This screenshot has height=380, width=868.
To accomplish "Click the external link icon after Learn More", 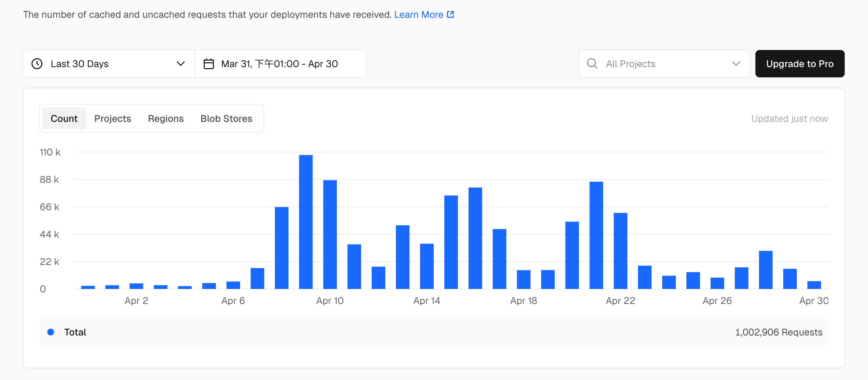I will point(450,14).
